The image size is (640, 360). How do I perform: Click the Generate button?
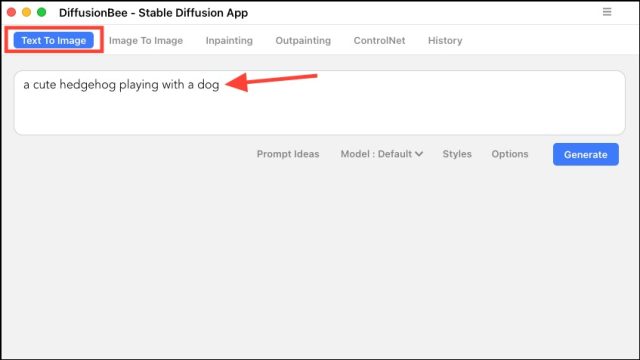pos(586,154)
